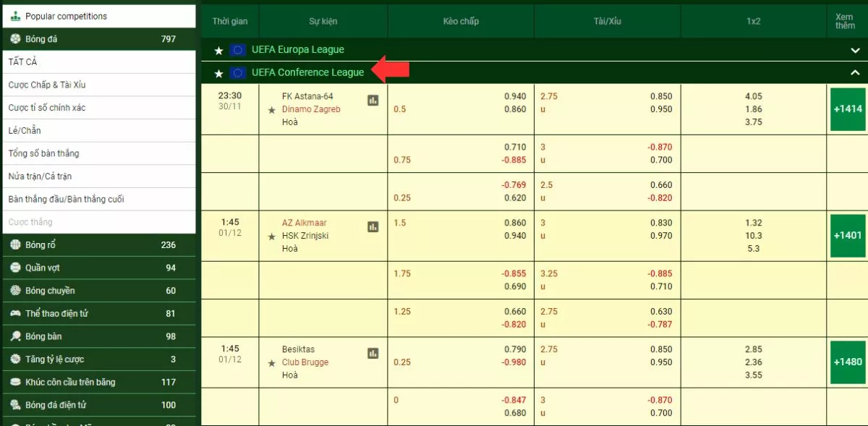The height and width of the screenshot is (426, 868).
Task: Bet 1x2 odds 1.86 for Dinamo Zagreb
Action: pyautogui.click(x=753, y=109)
